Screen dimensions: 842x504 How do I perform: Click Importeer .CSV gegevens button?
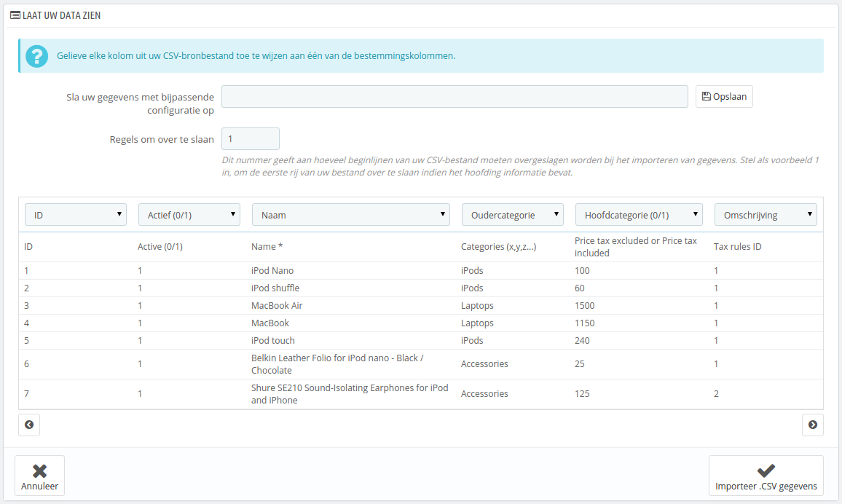[x=766, y=476]
